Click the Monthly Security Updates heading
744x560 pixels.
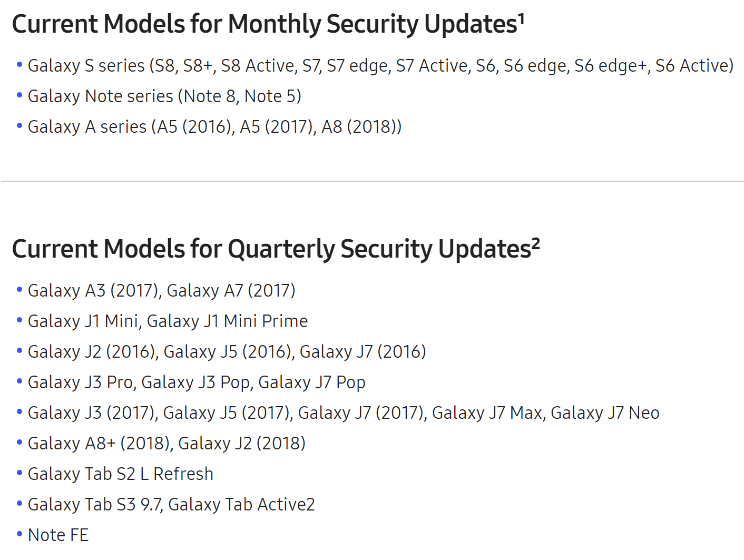(268, 25)
